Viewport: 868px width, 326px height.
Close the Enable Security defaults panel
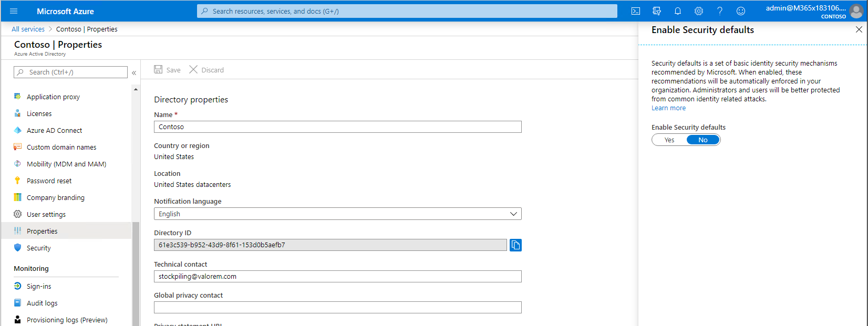pyautogui.click(x=859, y=30)
